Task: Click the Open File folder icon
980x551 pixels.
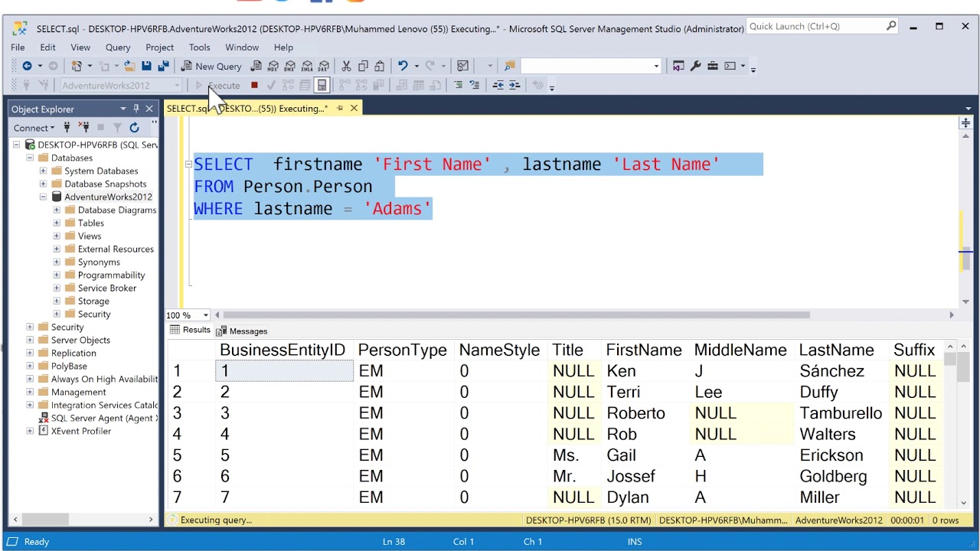Action: coord(130,66)
